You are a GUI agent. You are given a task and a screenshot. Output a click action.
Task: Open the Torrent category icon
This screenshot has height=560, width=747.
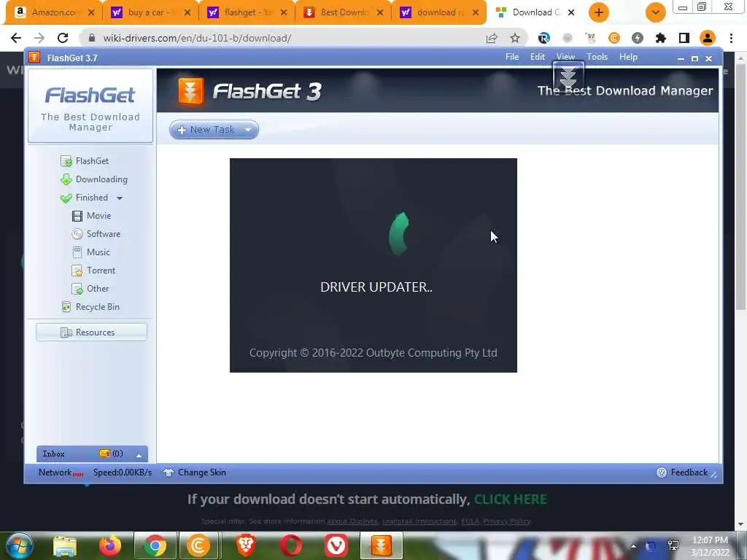click(x=77, y=271)
